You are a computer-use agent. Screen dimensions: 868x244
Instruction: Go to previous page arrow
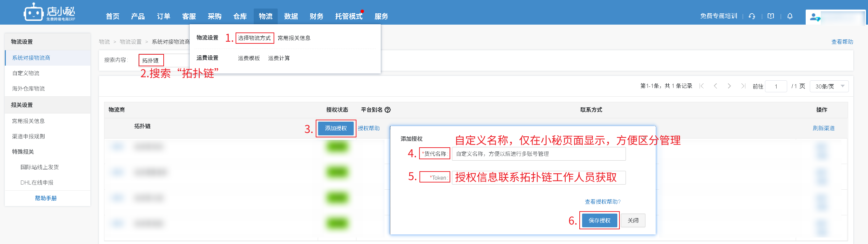coord(715,86)
